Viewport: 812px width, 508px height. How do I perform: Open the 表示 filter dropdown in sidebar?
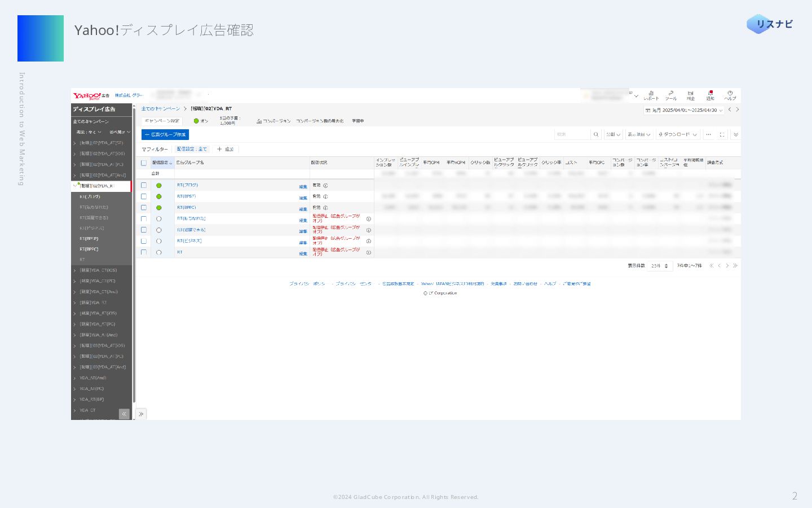(89, 132)
